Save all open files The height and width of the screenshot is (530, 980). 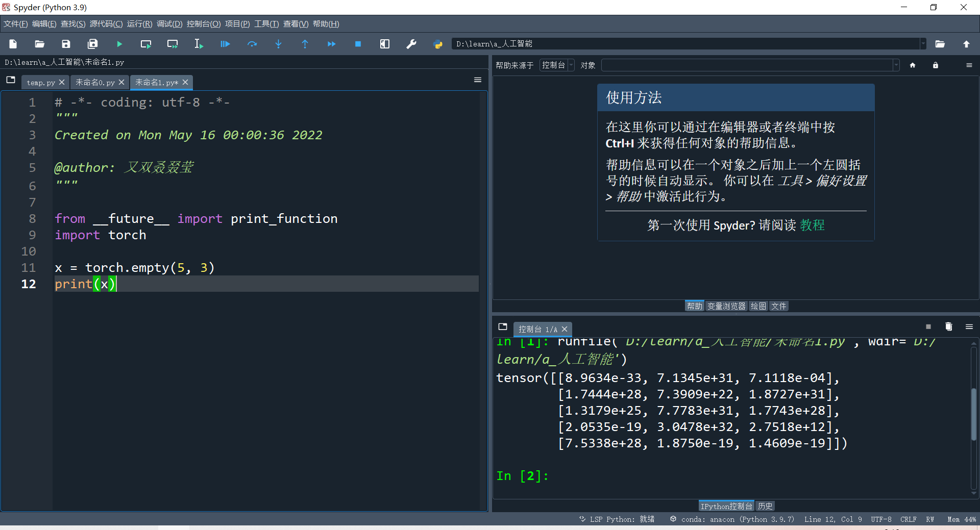pos(93,44)
